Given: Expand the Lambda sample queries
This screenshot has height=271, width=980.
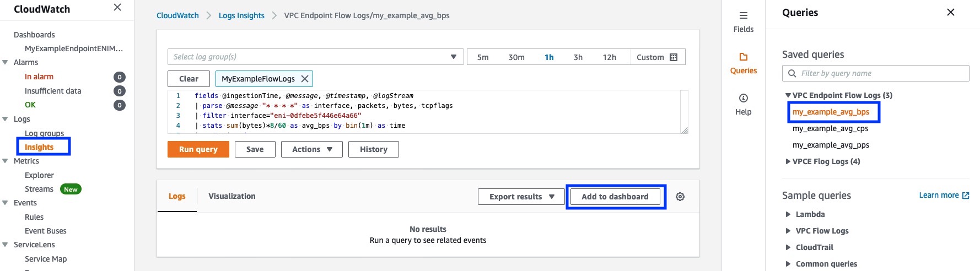Looking at the screenshot, I should pos(805,214).
